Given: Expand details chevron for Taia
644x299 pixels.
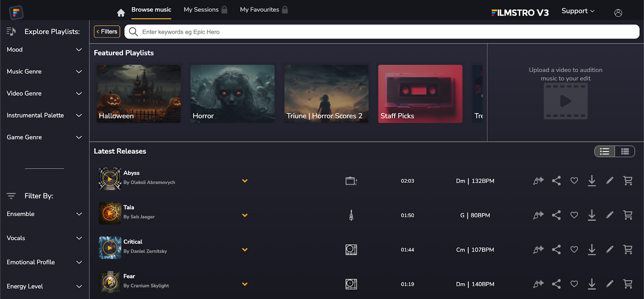Looking at the screenshot, I should (x=245, y=215).
